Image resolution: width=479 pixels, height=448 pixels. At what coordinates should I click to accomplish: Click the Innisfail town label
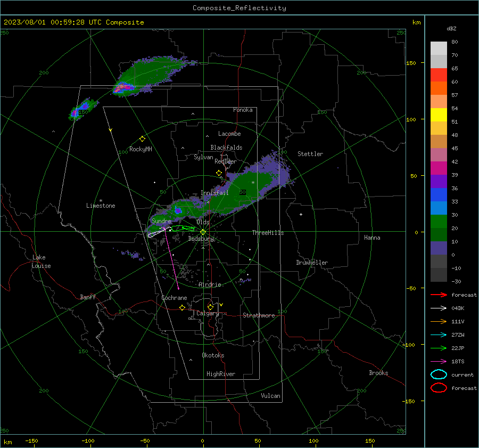pyautogui.click(x=214, y=193)
